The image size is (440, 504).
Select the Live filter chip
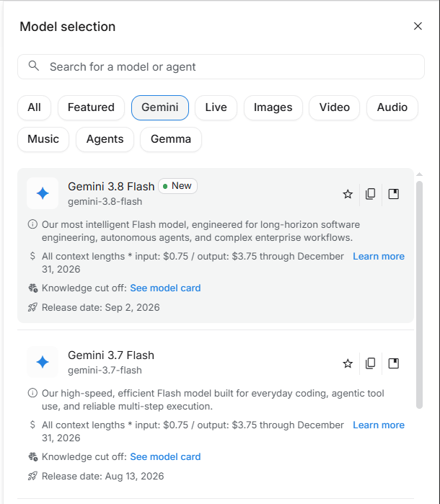coord(216,107)
